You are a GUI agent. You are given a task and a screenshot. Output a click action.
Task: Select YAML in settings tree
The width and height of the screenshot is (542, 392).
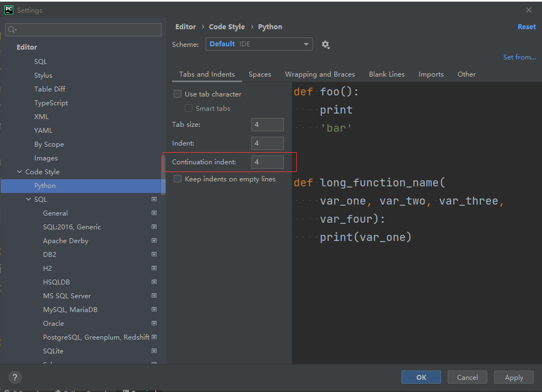pos(43,130)
